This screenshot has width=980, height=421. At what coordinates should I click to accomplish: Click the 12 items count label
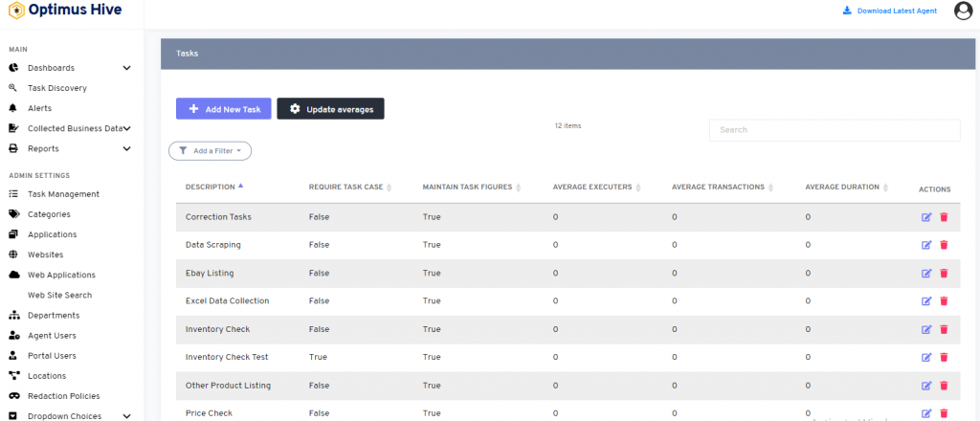[568, 125]
